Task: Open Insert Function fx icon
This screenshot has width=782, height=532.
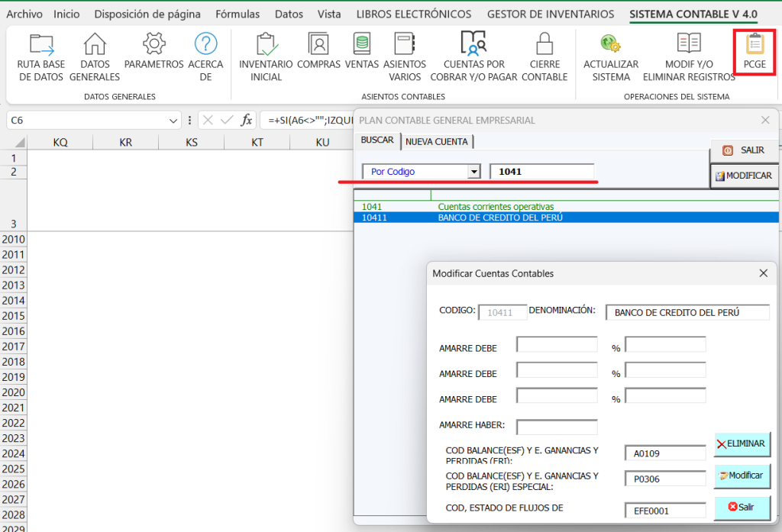Action: coord(247,120)
